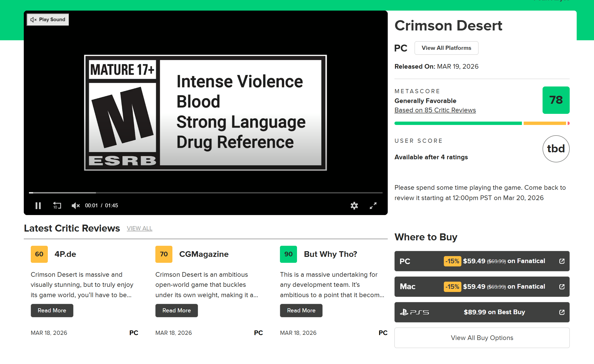Click the metascore distribution bar
594x364 pixels.
[x=482, y=123]
